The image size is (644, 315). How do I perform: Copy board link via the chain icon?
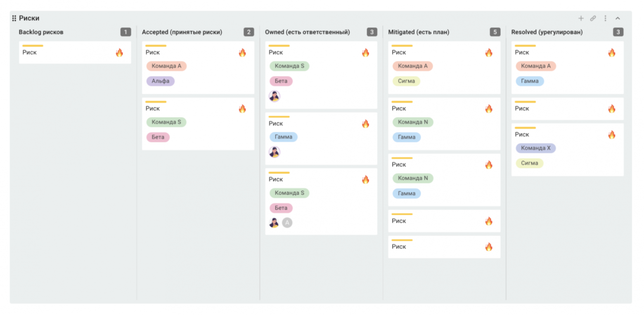[593, 18]
